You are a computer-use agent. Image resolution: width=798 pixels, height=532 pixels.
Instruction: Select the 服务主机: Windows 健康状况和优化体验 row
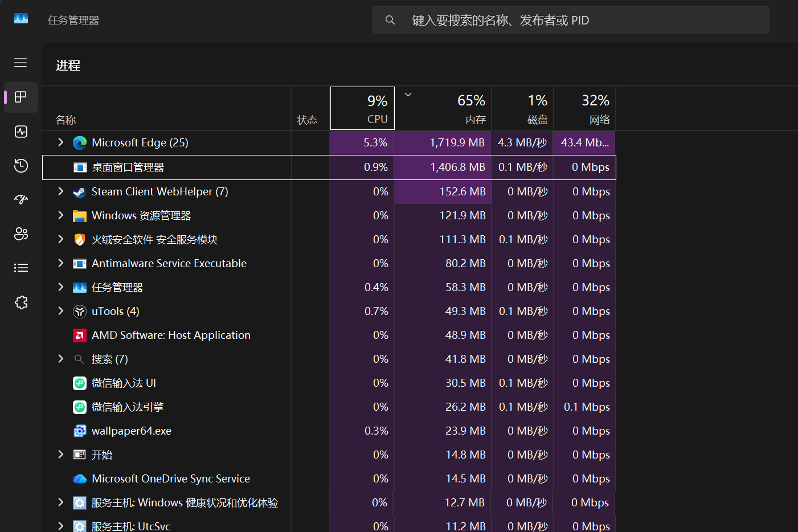[329, 503]
